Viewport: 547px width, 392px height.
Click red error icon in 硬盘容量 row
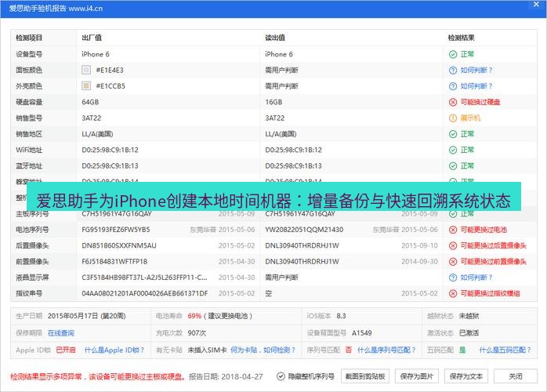coord(453,102)
